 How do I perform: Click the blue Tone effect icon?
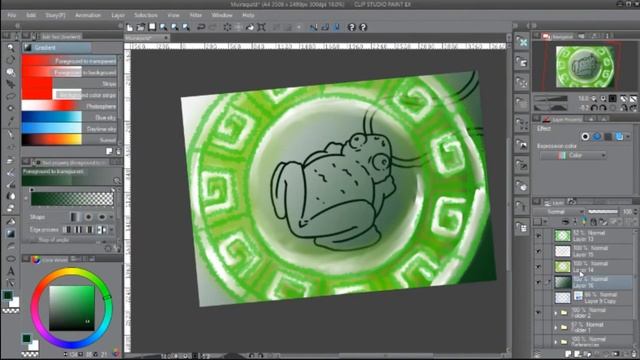pos(597,137)
